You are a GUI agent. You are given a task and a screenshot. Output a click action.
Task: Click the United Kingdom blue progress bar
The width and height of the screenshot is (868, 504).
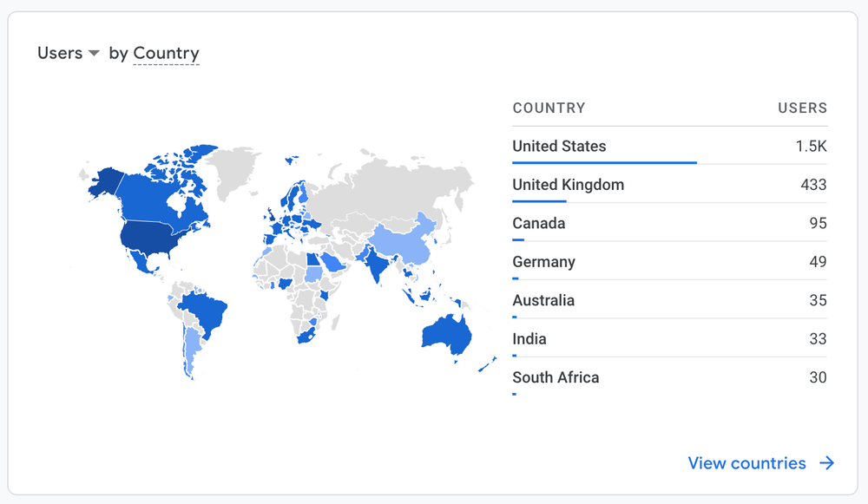[539, 201]
